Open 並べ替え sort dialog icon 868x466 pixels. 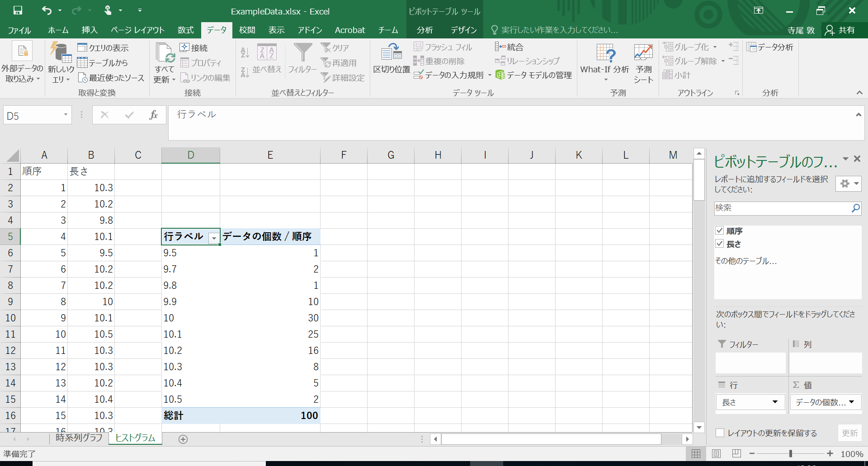coord(267,52)
